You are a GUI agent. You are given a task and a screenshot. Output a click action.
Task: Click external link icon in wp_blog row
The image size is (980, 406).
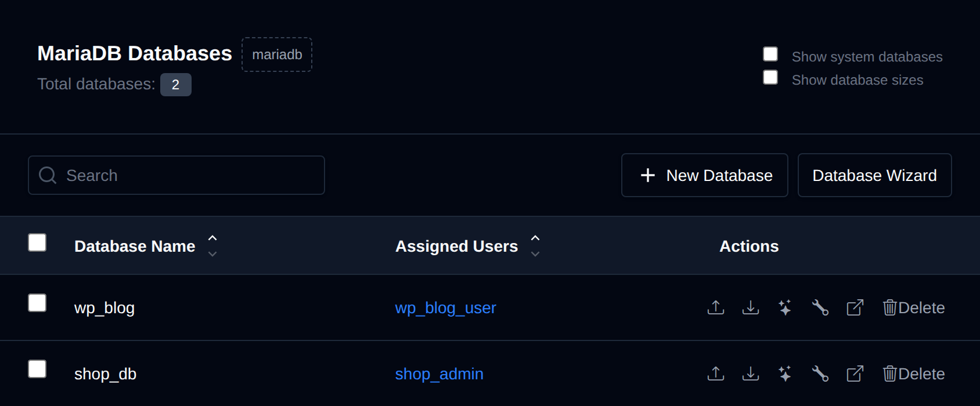855,307
